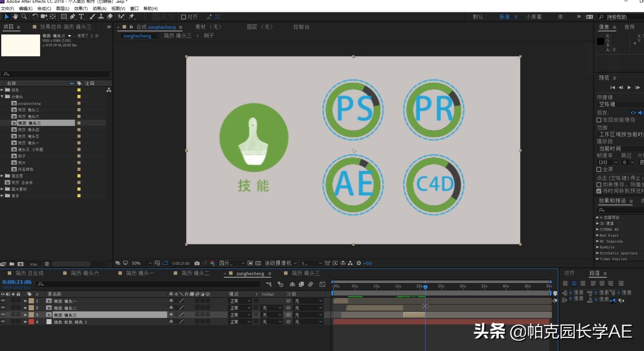
Task: Select the Rotation tool
Action: pyautogui.click(x=35, y=17)
